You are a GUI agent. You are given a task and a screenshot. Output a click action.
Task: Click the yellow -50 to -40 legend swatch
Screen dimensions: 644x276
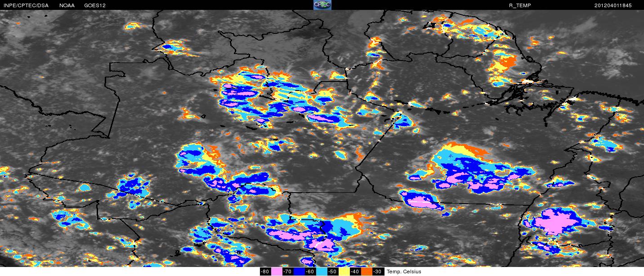(x=344, y=271)
